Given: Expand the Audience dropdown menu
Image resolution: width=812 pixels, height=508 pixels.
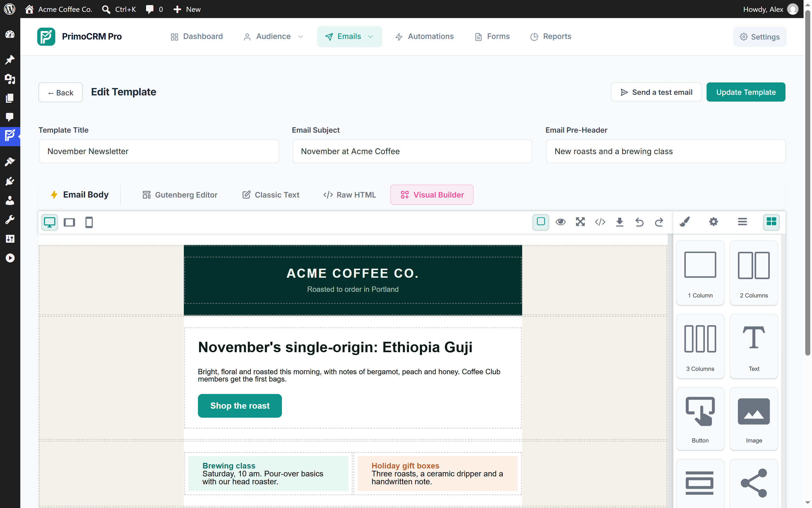Looking at the screenshot, I should 273,36.
